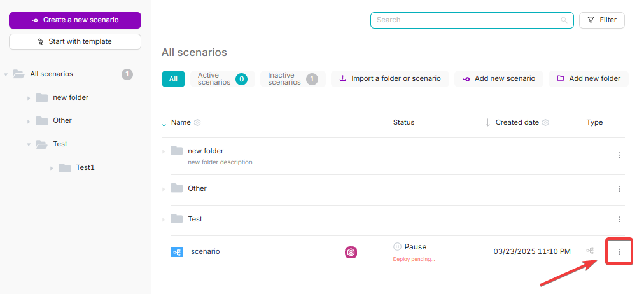The width and height of the screenshot is (644, 294).
Task: Open the three-dot menu for scenario row
Action: 619,252
